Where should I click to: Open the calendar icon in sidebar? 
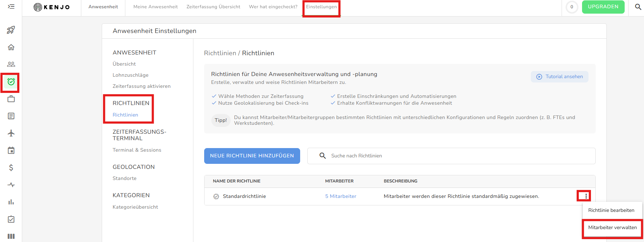tap(11, 151)
